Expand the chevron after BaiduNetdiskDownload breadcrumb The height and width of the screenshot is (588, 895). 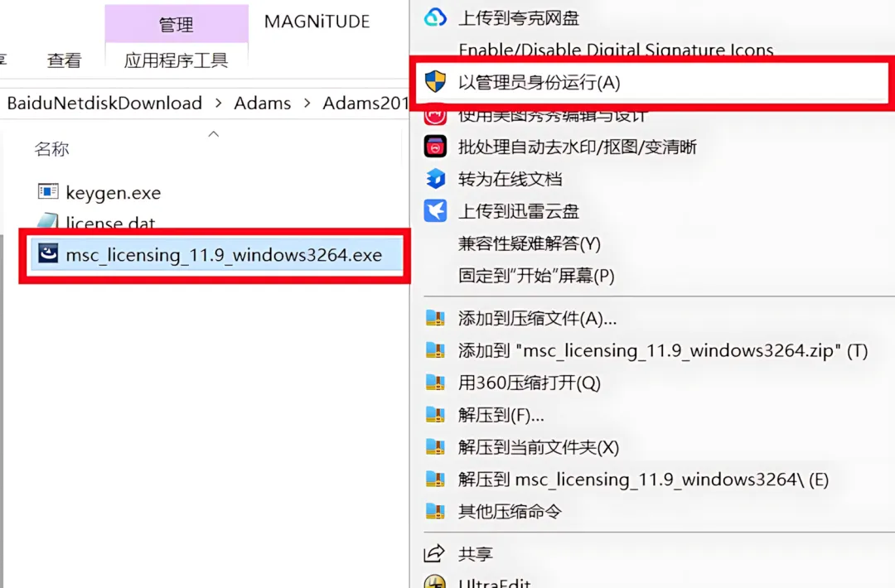(219, 104)
